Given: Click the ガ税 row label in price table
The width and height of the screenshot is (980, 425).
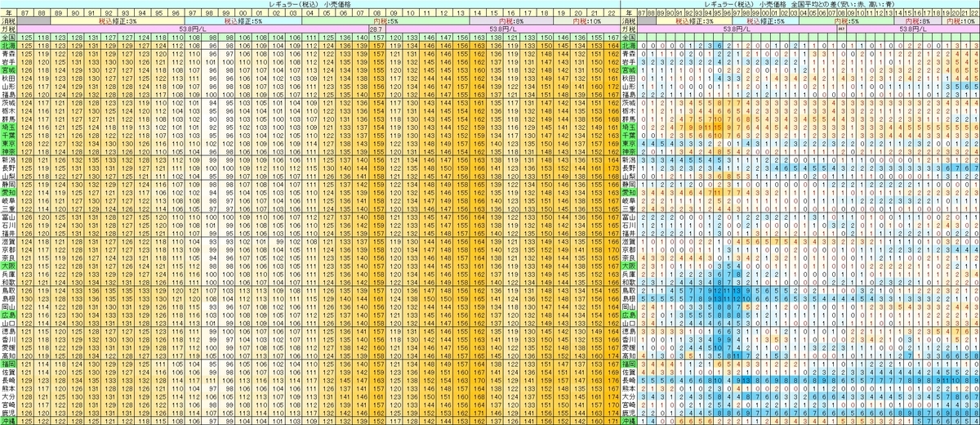Looking at the screenshot, I should pyautogui.click(x=9, y=29).
